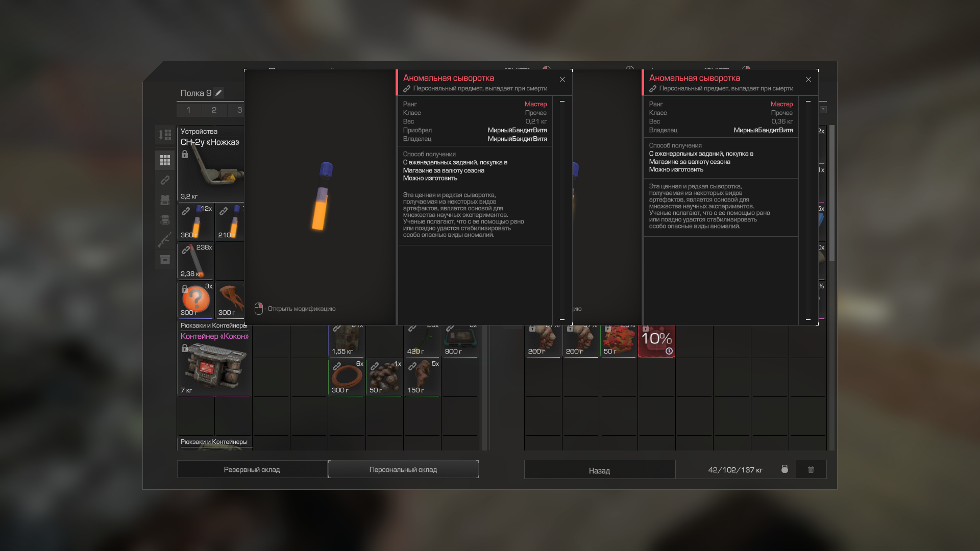The image size is (980, 551).
Task: Select the 5x item weighing 150 г
Action: (422, 377)
